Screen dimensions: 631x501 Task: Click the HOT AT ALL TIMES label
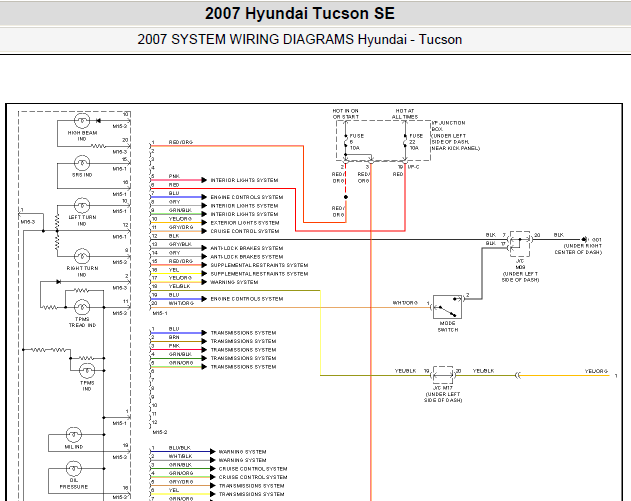tap(405, 113)
